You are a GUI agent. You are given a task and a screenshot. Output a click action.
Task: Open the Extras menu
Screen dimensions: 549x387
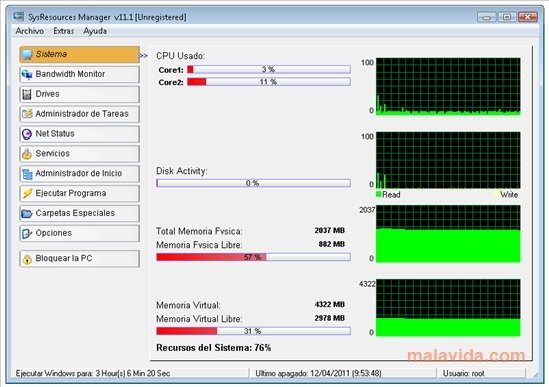(64, 31)
